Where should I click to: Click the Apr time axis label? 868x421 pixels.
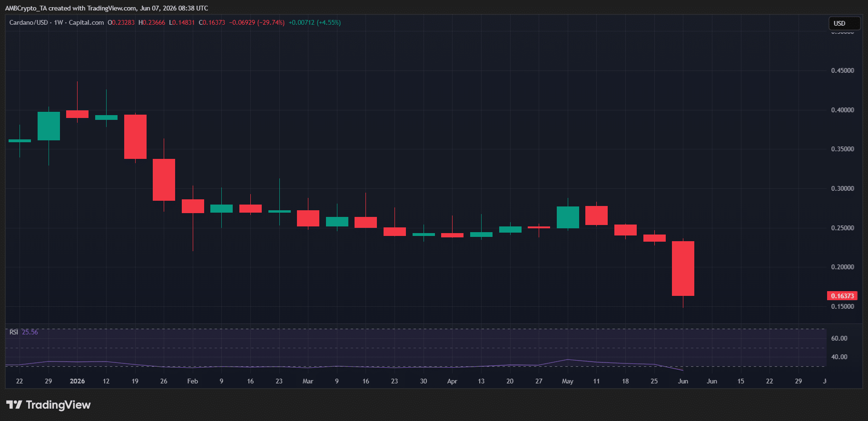(452, 381)
